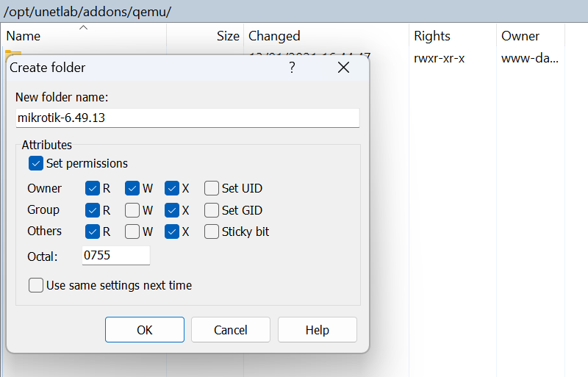
Task: Uncheck Group read permission
Action: coord(93,210)
